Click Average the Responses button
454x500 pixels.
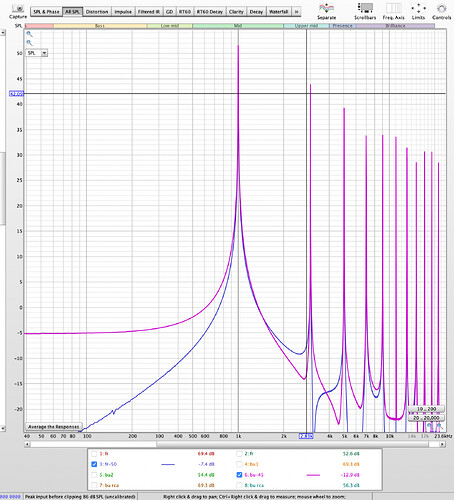tap(53, 427)
